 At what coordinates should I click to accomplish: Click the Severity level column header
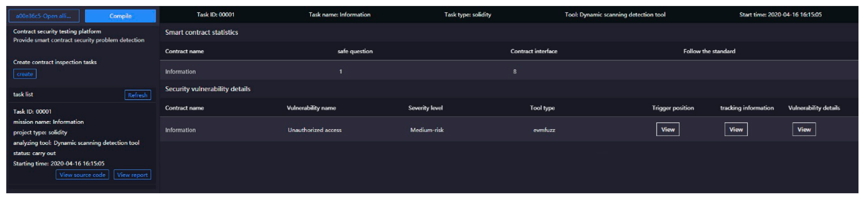[425, 108]
